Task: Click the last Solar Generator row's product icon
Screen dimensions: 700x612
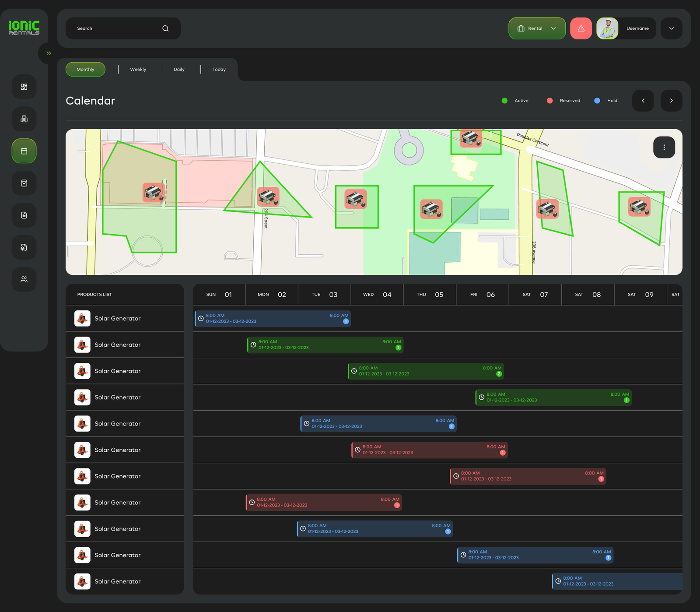Action: point(82,581)
